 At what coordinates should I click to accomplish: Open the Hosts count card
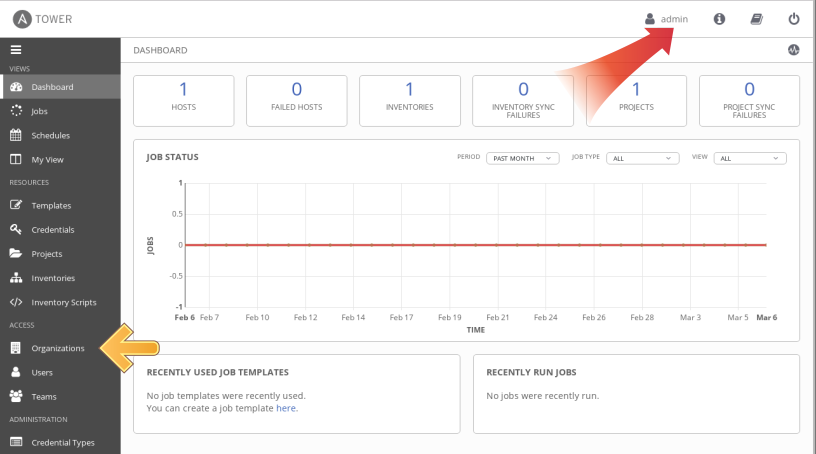point(184,101)
